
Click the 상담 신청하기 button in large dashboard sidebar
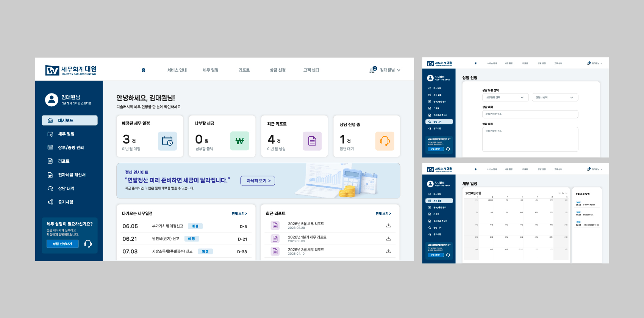click(x=63, y=244)
